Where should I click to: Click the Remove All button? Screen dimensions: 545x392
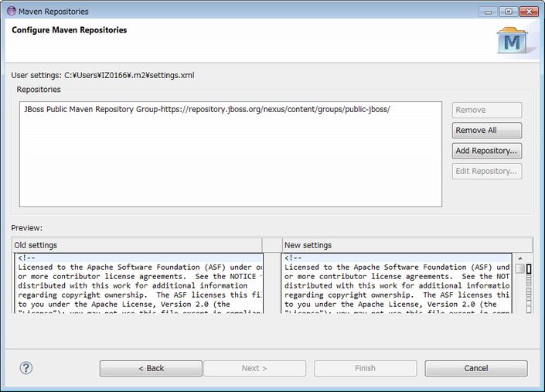coord(486,131)
